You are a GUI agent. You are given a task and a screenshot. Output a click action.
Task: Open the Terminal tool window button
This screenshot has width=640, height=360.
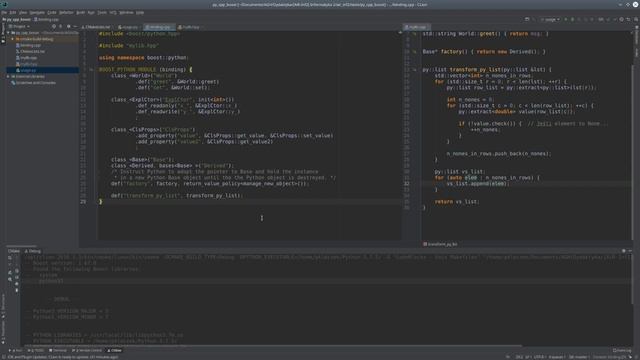pos(58,351)
